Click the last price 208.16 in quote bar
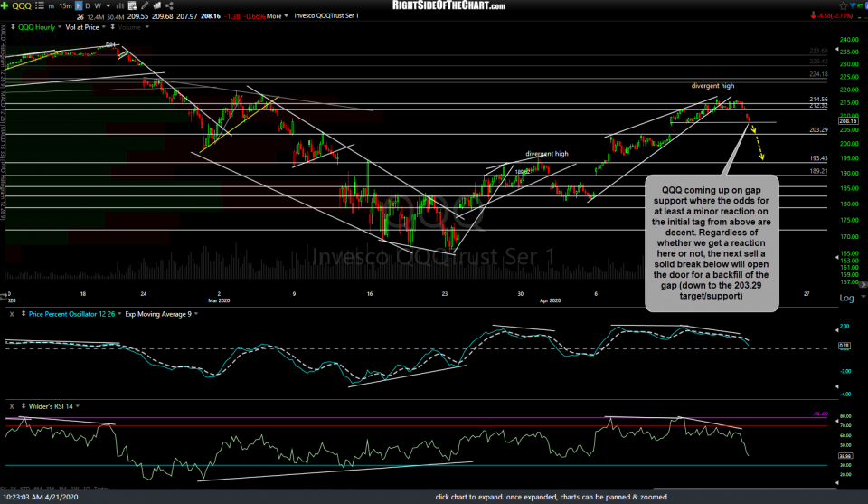Image resolution: width=868 pixels, height=504 pixels. [x=211, y=16]
